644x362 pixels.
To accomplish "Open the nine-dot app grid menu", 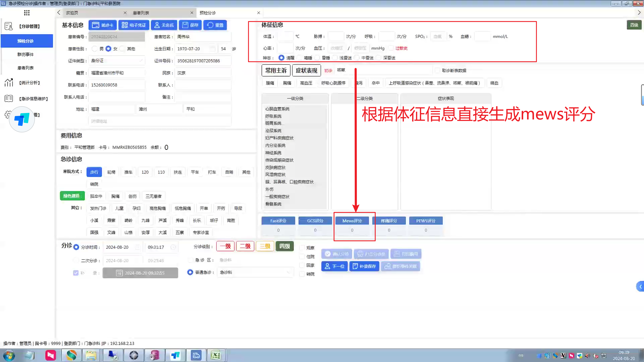I will tap(27, 13).
